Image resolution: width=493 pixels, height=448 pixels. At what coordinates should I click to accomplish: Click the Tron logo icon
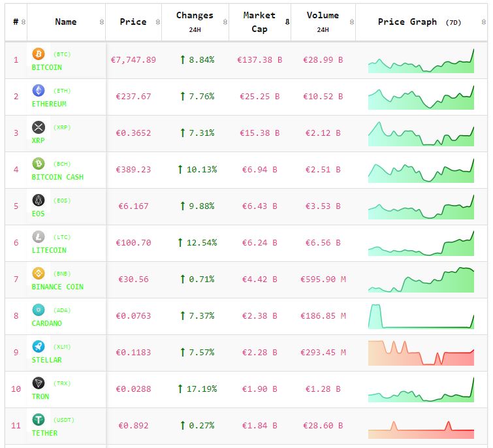click(x=38, y=383)
